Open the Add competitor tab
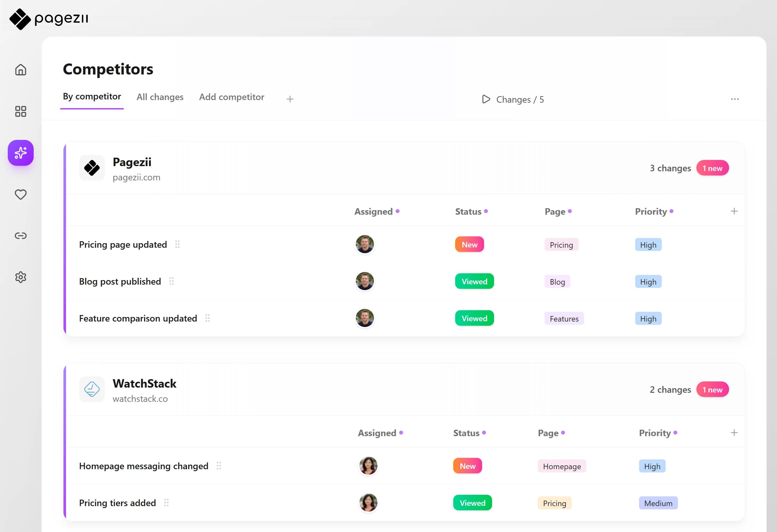This screenshot has width=777, height=532. pos(231,97)
